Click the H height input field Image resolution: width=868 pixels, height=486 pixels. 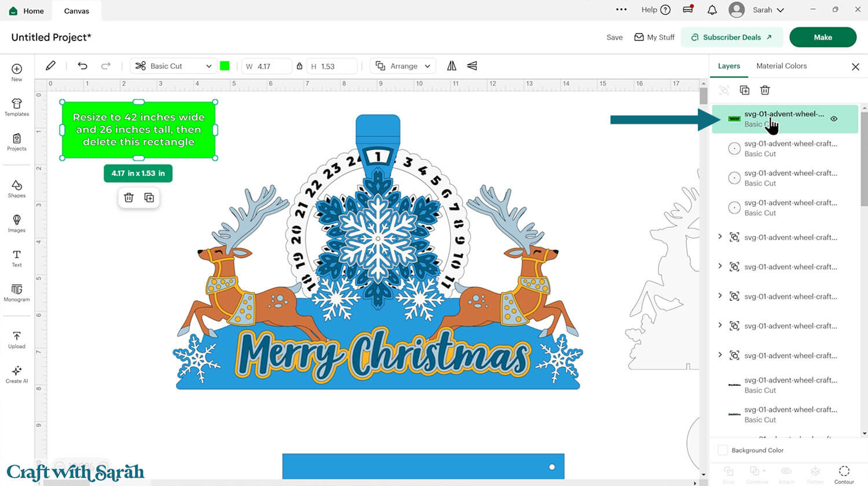[332, 66]
